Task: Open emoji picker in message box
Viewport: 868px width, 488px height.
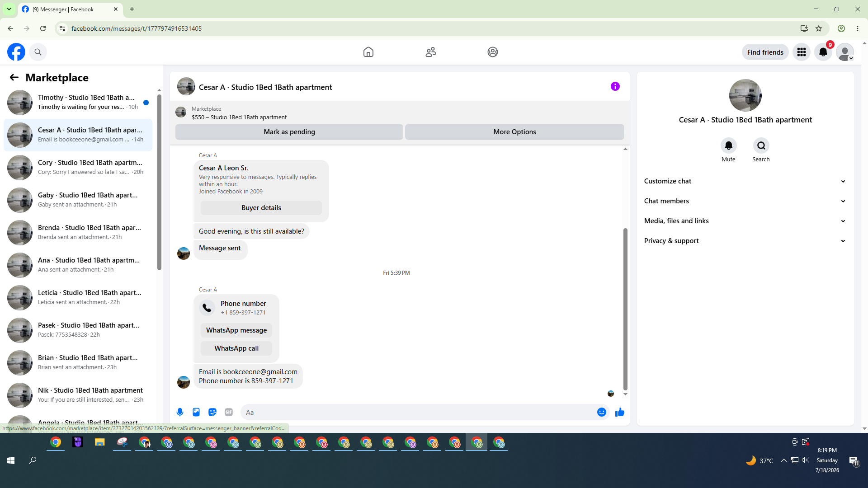Action: click(602, 412)
